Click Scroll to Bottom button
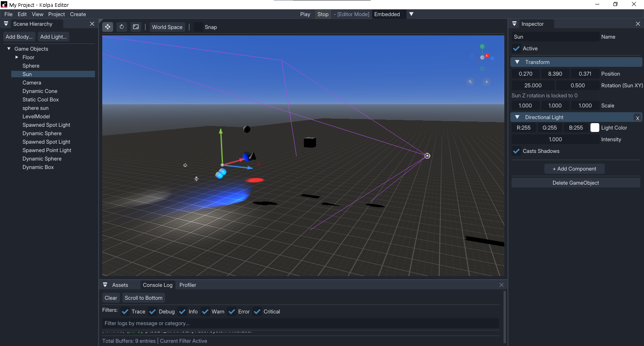Viewport: 644px width, 346px height. click(x=144, y=298)
